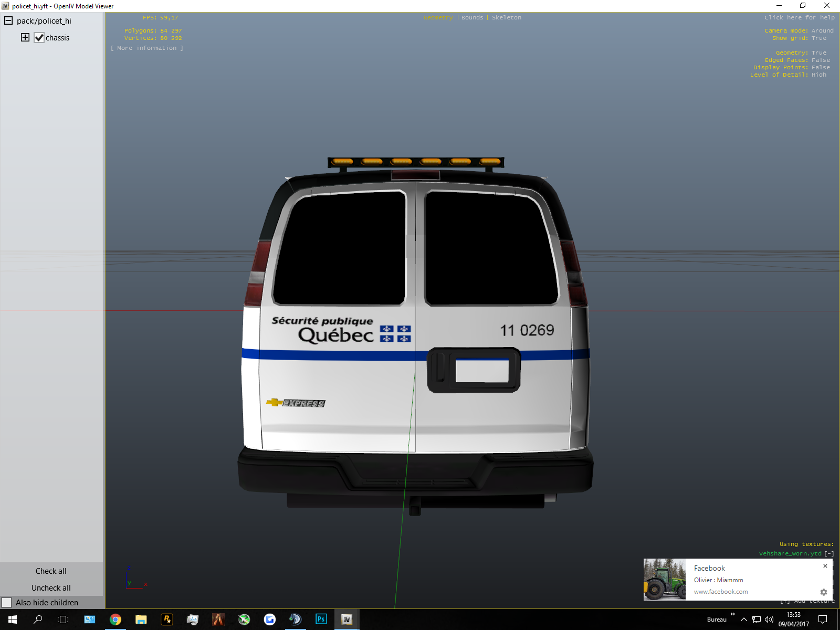Switch to the Bounds view tab
Viewport: 840px width, 630px height.
[472, 18]
